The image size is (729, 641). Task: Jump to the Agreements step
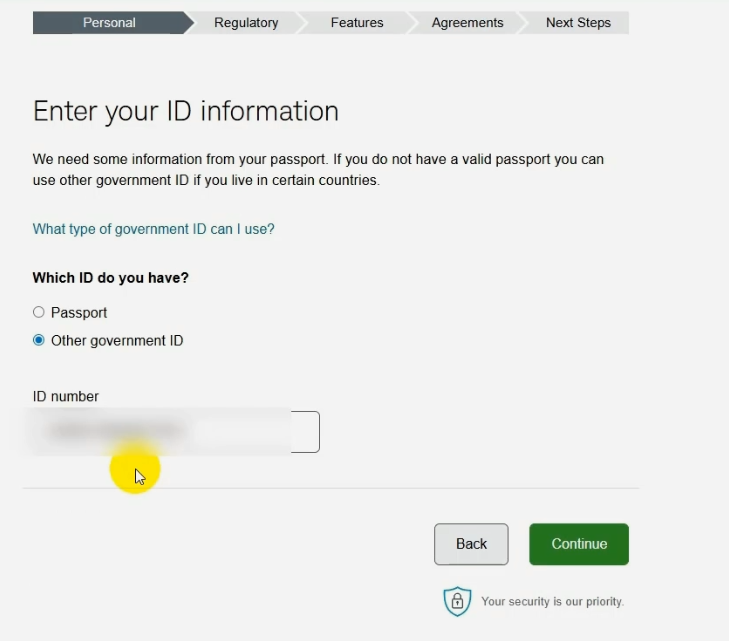(x=467, y=23)
